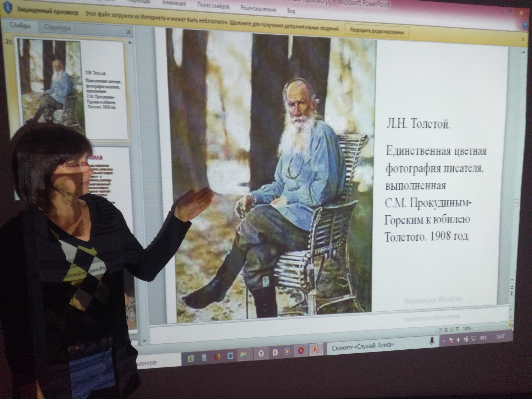Click the Alice microphone icon

point(432,341)
